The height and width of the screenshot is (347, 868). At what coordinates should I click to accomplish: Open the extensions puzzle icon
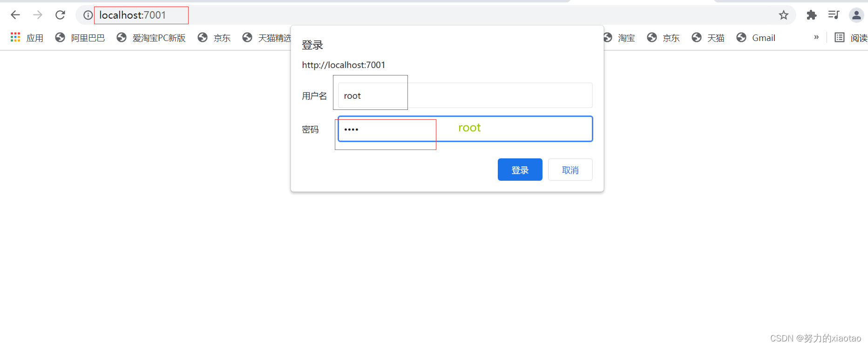[x=812, y=15]
